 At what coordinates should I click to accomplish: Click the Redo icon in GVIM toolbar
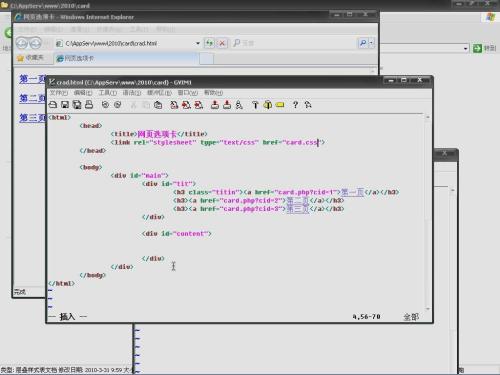click(117, 105)
